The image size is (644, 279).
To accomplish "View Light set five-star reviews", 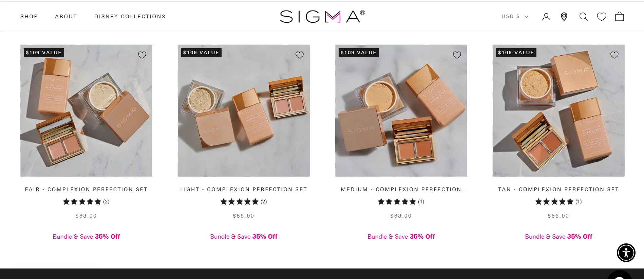I will [244, 202].
